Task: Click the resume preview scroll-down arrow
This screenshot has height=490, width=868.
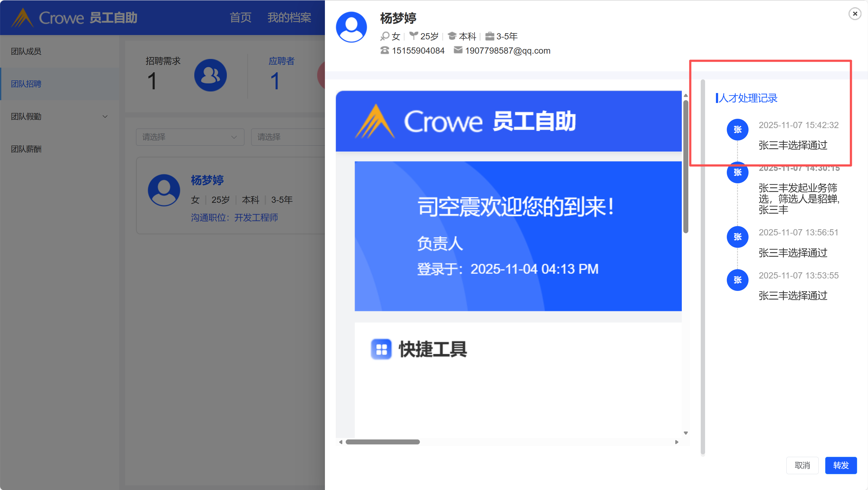Action: click(x=686, y=433)
